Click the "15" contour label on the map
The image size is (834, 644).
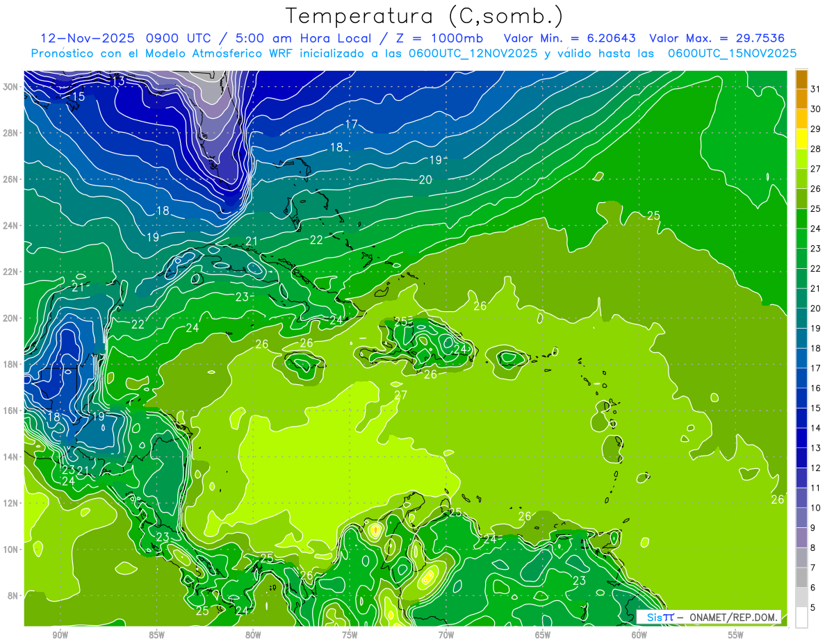78,97
